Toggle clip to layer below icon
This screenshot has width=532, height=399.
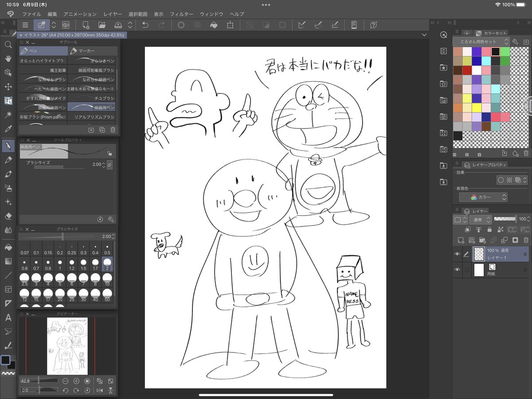point(468,229)
